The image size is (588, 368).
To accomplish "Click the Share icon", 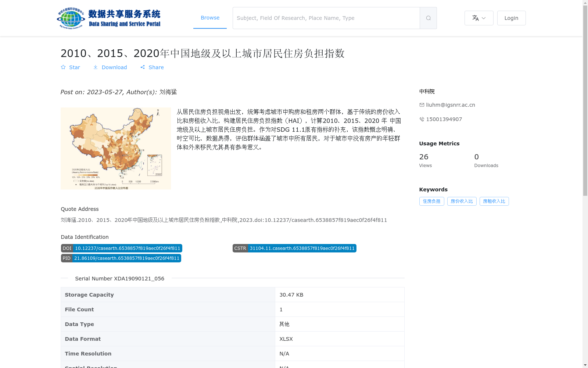I will (x=143, y=67).
